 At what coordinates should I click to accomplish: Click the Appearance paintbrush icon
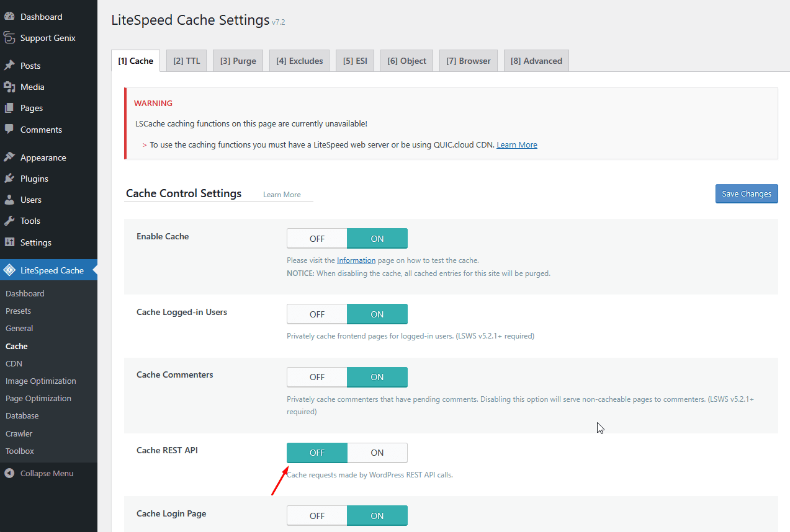pos(9,157)
